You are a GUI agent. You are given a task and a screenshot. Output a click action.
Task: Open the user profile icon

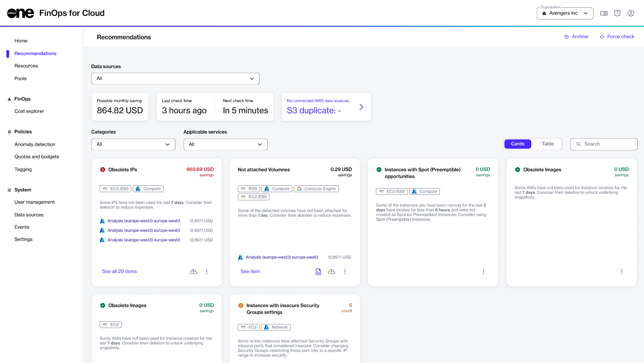click(x=631, y=13)
